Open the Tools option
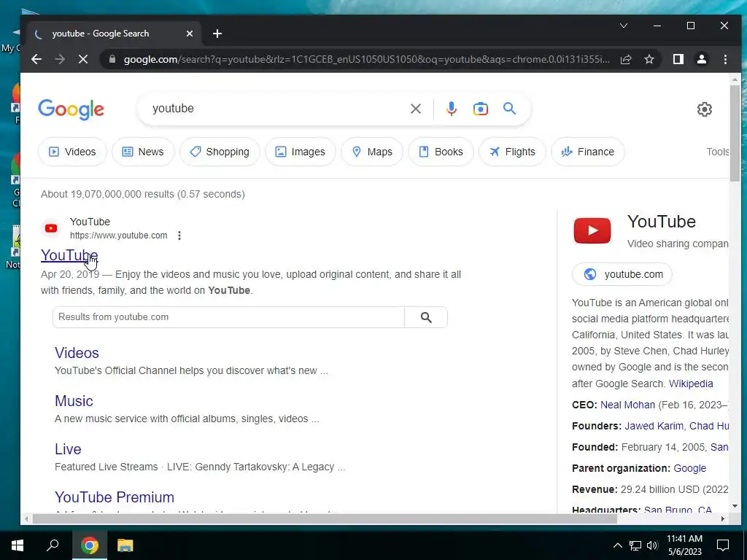This screenshot has width=747, height=560. click(x=718, y=152)
